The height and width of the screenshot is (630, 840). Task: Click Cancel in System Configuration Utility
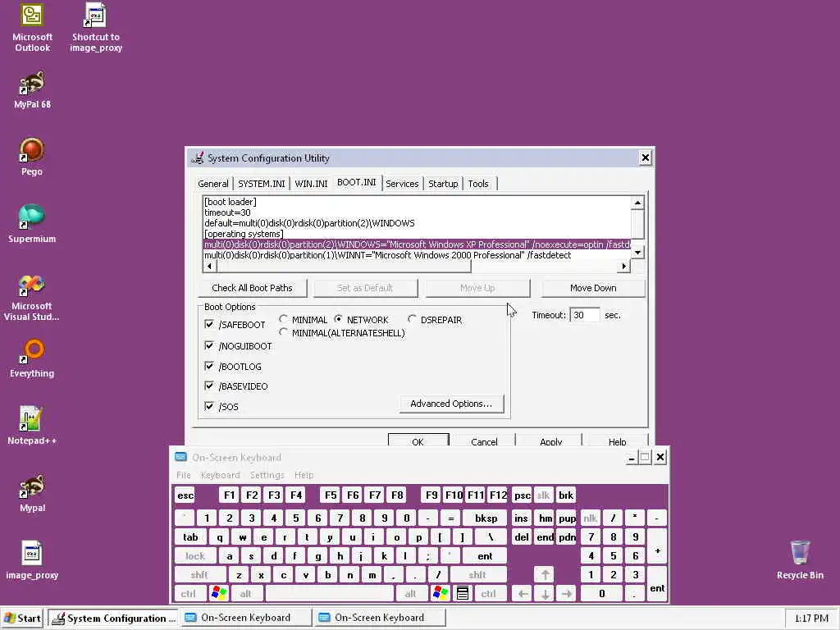pyautogui.click(x=484, y=441)
